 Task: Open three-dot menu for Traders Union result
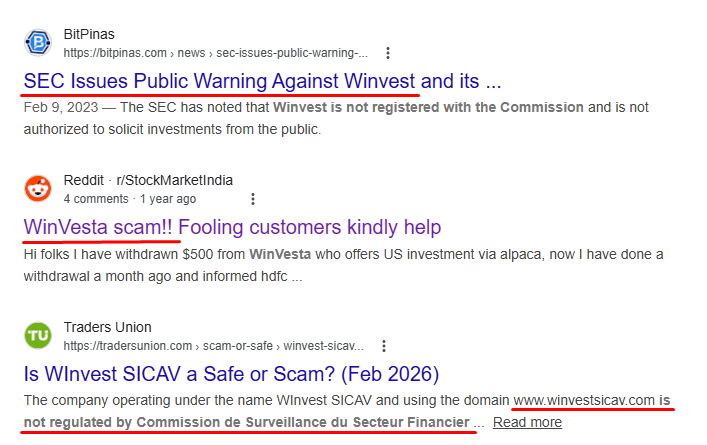(384, 346)
